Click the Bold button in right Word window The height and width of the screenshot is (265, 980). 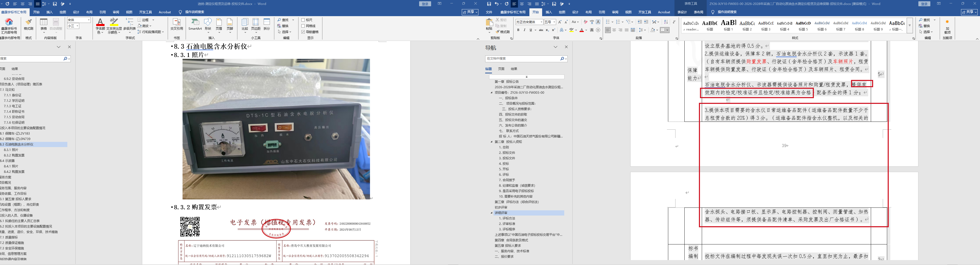518,30
